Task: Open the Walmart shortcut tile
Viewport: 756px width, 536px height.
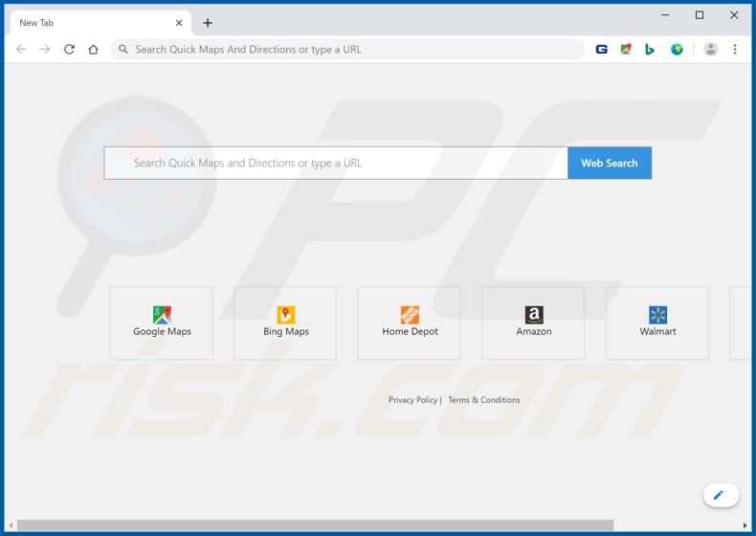Action: pos(657,324)
